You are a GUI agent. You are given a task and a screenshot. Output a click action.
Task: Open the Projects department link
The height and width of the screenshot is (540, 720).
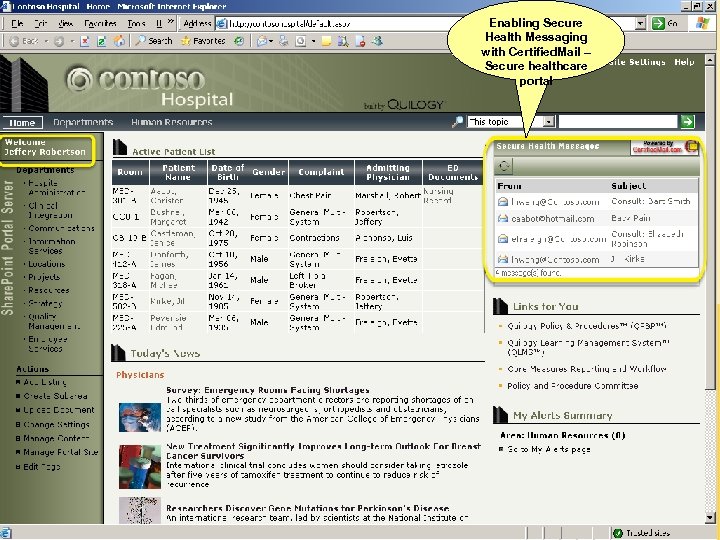click(x=44, y=276)
